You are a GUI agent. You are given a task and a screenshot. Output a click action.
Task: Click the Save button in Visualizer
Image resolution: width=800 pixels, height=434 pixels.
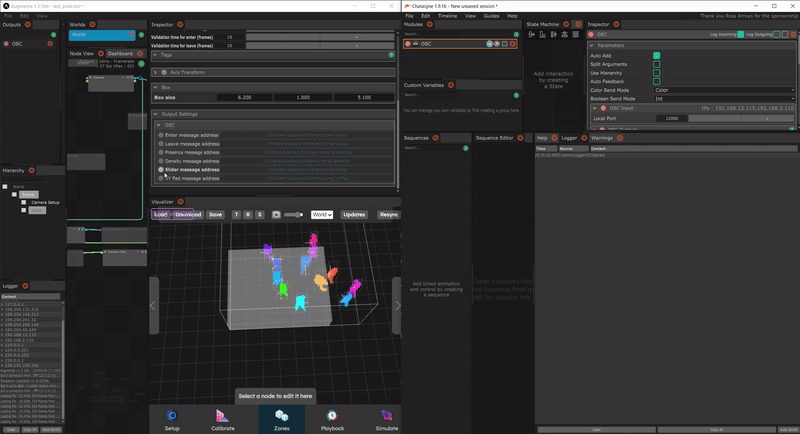[x=215, y=215]
